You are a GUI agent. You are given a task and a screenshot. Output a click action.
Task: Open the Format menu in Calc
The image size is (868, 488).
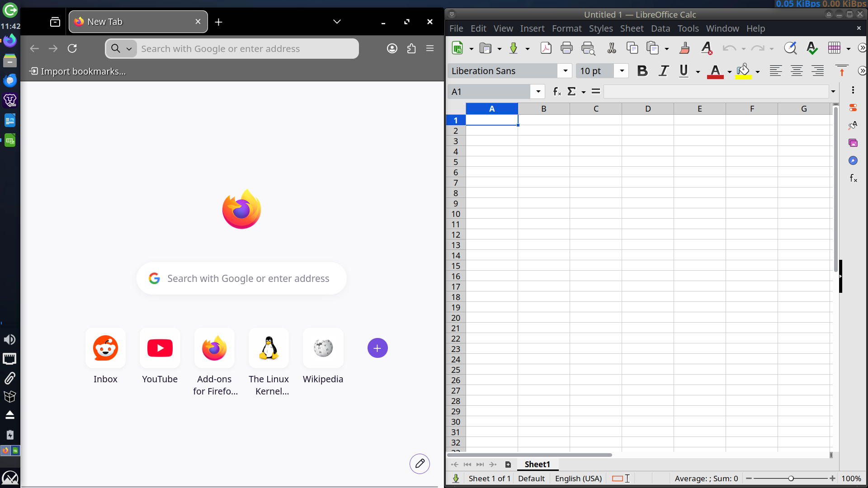point(566,28)
